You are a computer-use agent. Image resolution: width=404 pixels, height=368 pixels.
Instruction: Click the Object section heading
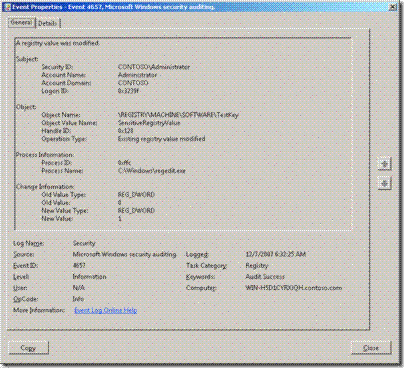(x=26, y=107)
